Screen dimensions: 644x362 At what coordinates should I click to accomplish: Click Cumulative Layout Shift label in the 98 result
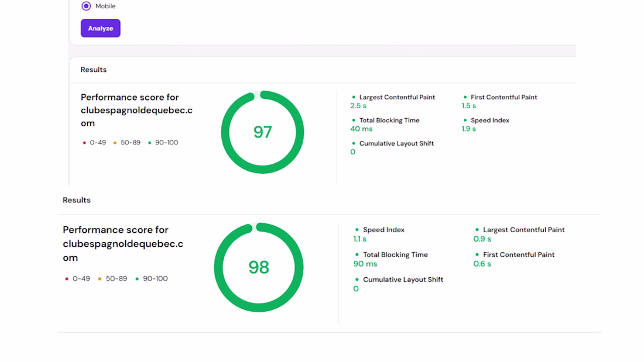click(x=403, y=280)
